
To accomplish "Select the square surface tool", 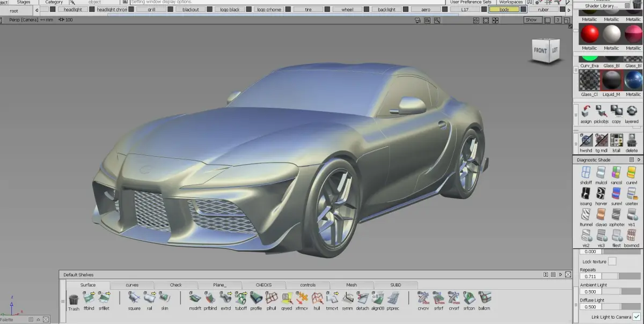I will pos(134,300).
